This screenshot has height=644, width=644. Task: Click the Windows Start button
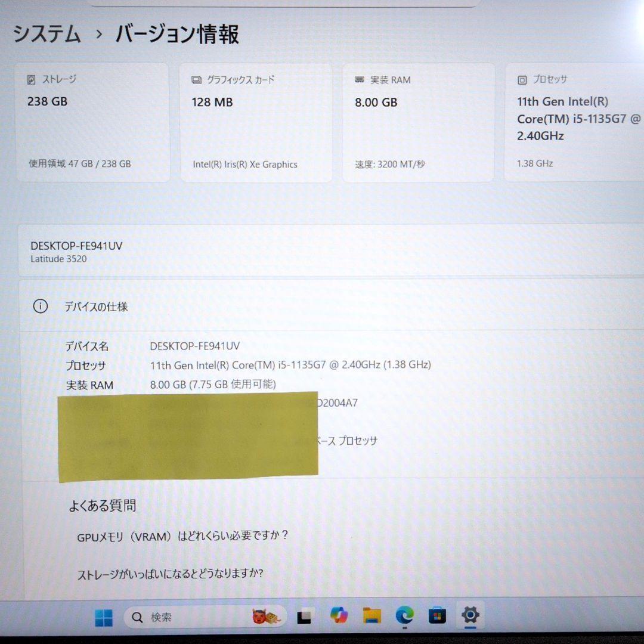tap(104, 615)
